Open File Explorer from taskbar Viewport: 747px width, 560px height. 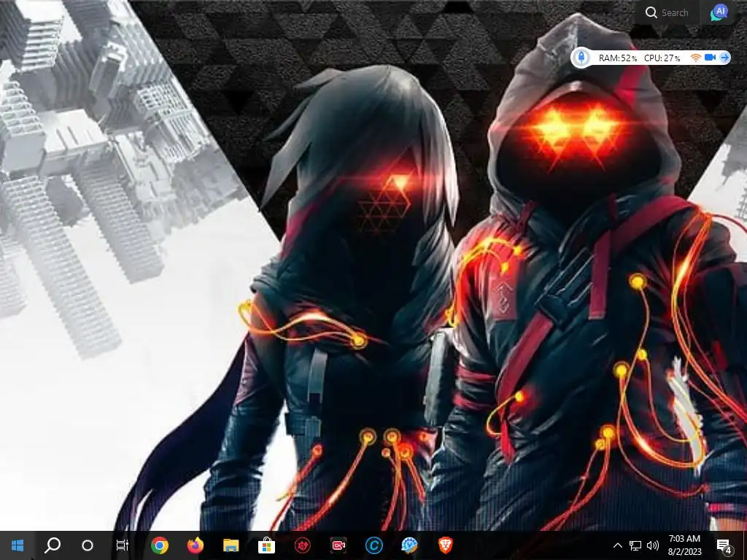click(x=231, y=545)
